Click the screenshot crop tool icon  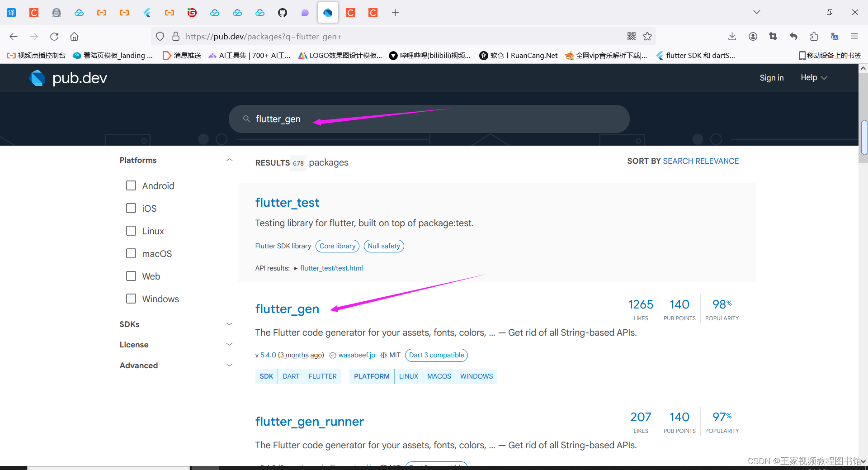tap(773, 36)
